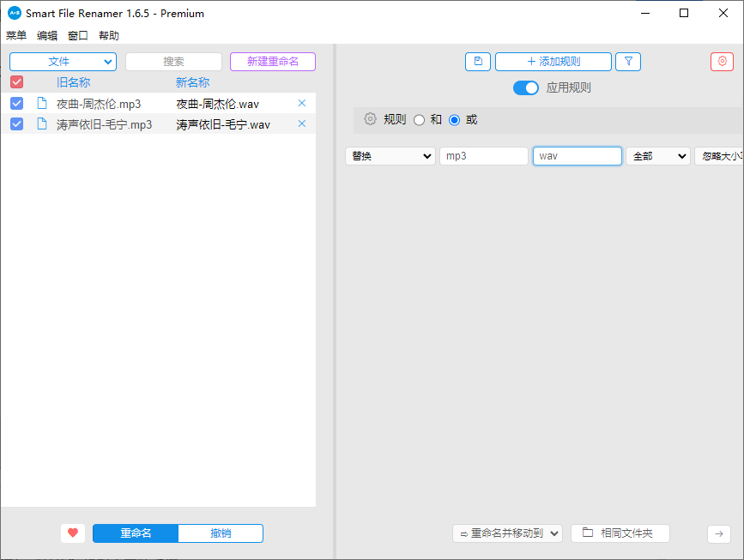Toggle the select-all checkbox in header

pos(16,82)
